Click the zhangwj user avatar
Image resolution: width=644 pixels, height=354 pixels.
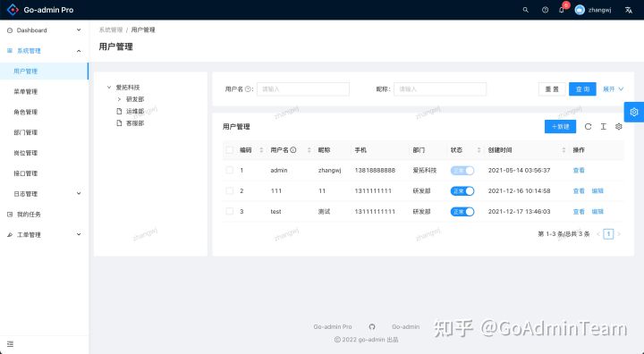click(x=580, y=10)
